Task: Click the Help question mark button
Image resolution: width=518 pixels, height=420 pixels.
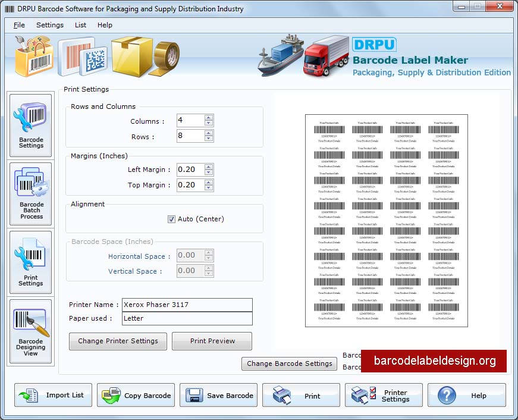Action: coord(466,395)
